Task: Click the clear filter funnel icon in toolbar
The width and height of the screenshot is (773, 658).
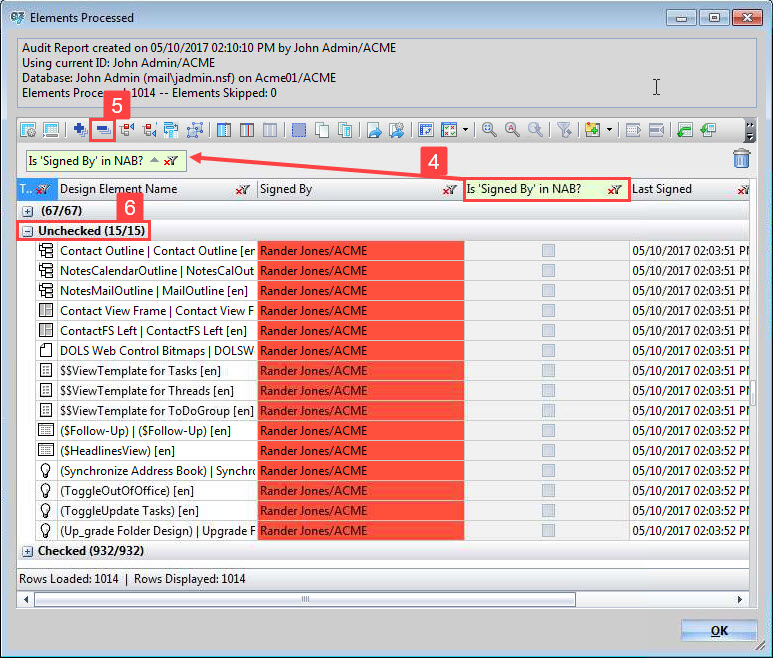Action: (564, 130)
